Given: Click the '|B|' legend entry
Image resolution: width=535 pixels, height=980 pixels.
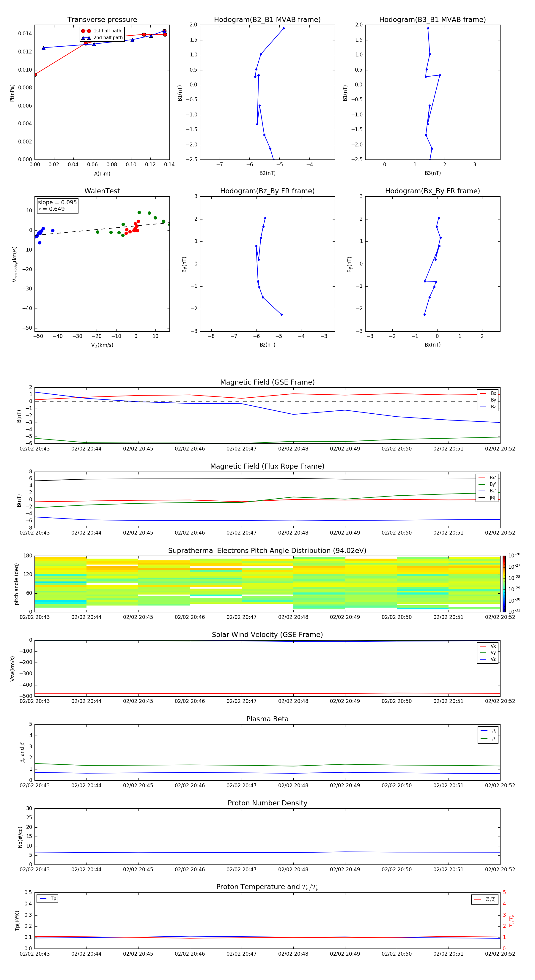Looking at the screenshot, I should pos(487,498).
